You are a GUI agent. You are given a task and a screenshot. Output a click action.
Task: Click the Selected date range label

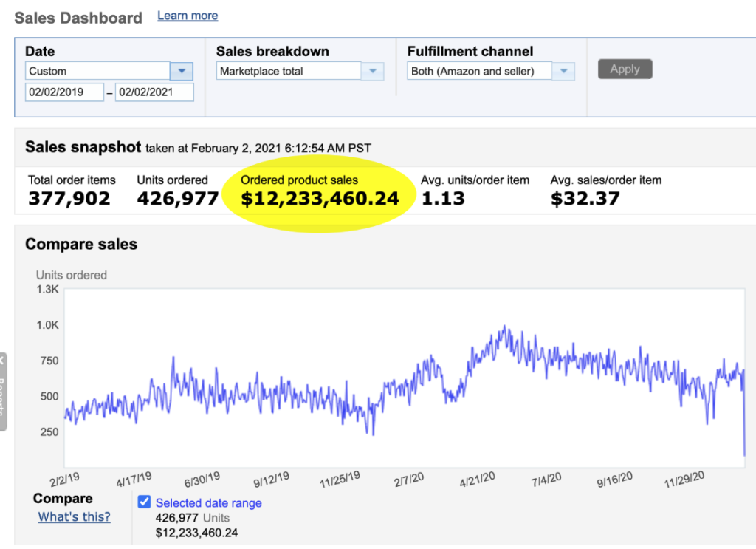pyautogui.click(x=209, y=503)
